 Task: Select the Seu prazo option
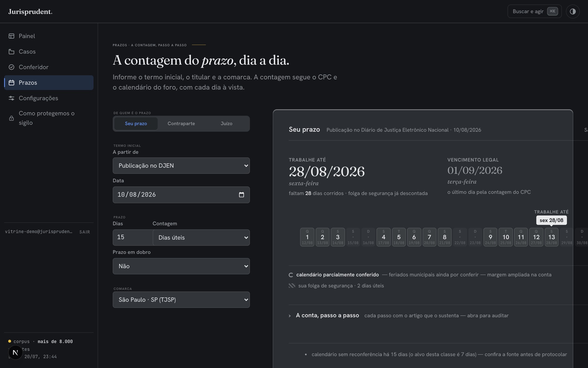tap(136, 124)
